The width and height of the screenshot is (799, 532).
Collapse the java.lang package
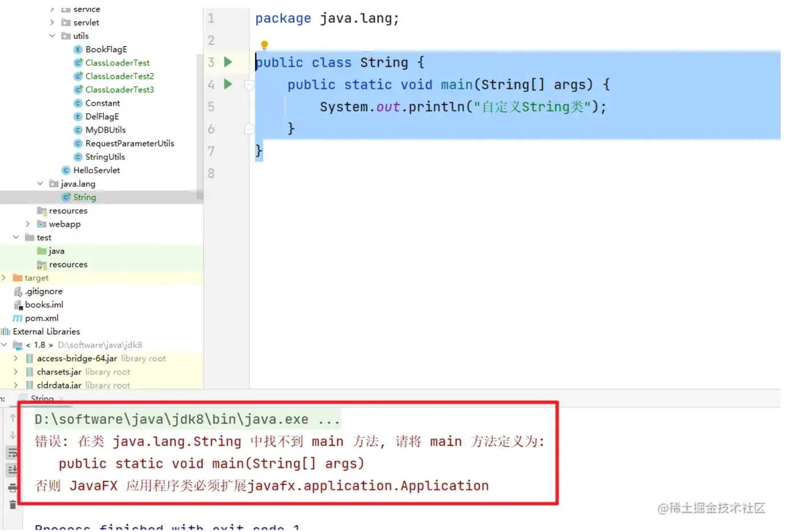pyautogui.click(x=40, y=184)
